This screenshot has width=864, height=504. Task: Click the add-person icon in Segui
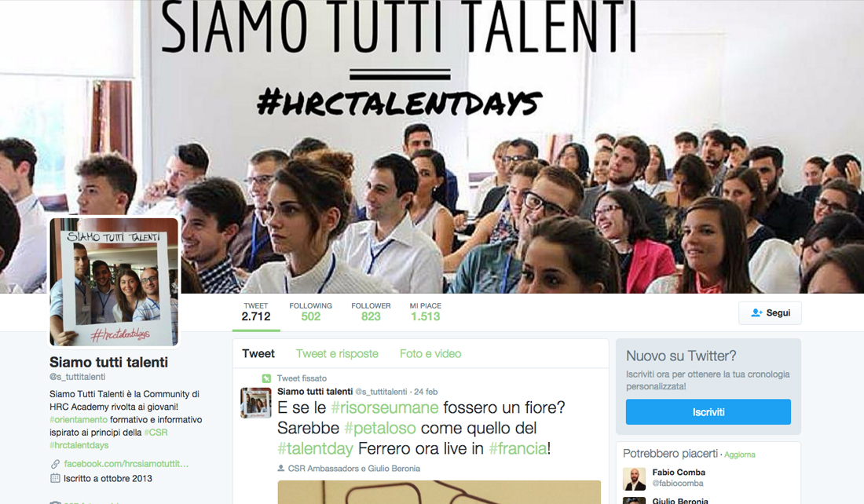756,313
